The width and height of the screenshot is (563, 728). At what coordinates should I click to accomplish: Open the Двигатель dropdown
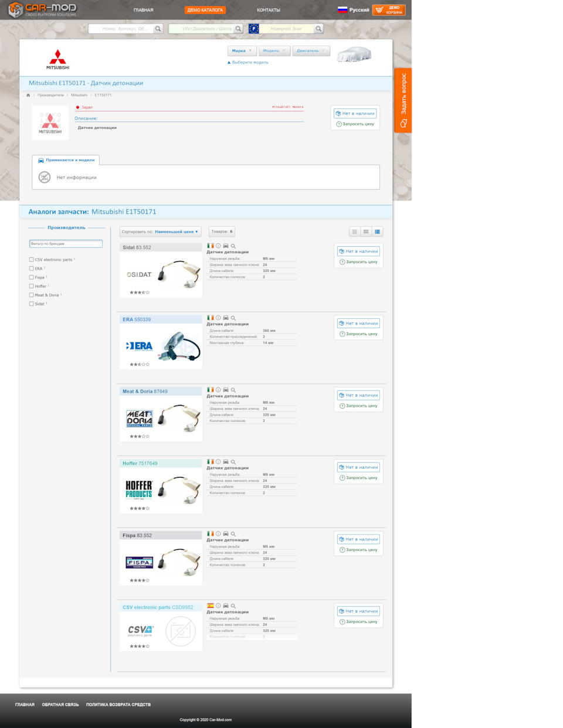click(x=311, y=51)
